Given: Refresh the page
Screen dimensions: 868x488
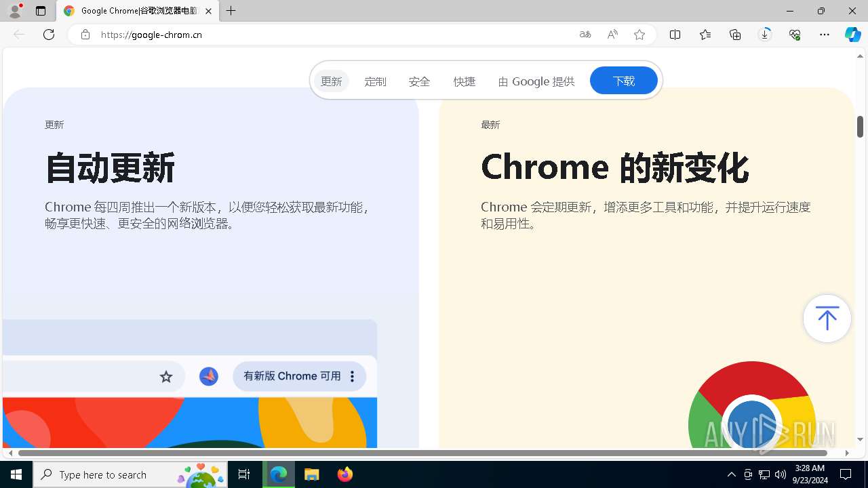Looking at the screenshot, I should pyautogui.click(x=49, y=35).
